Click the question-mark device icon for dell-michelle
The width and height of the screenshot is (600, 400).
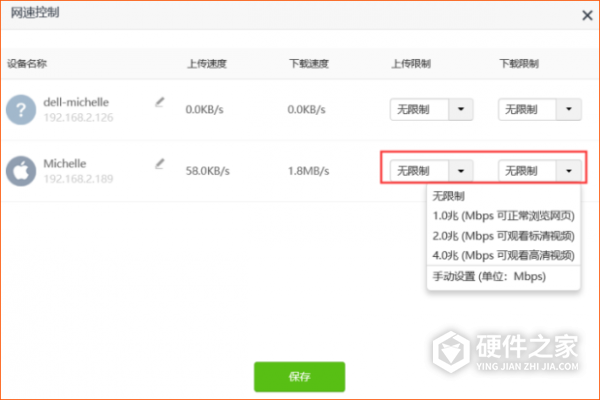(x=20, y=109)
